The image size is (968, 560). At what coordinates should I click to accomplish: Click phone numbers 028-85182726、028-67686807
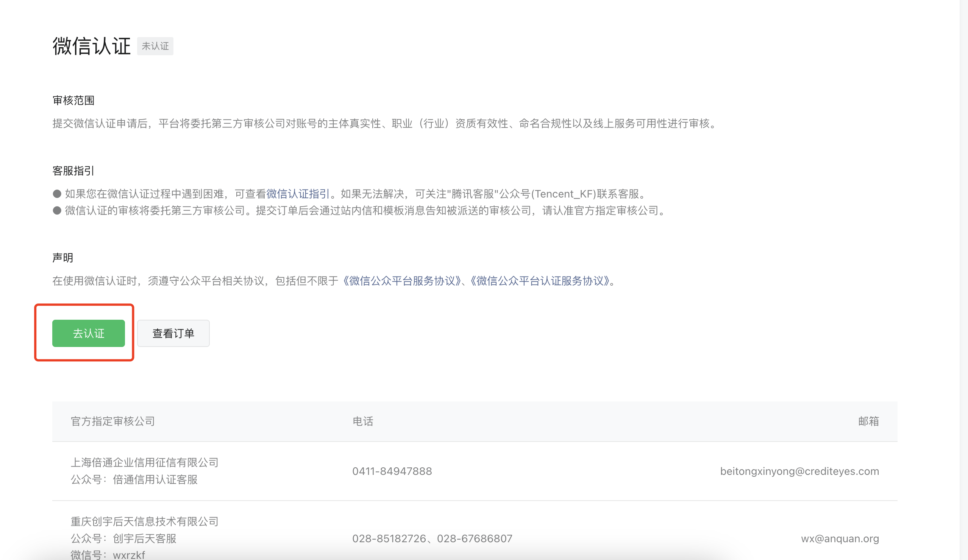(x=432, y=538)
